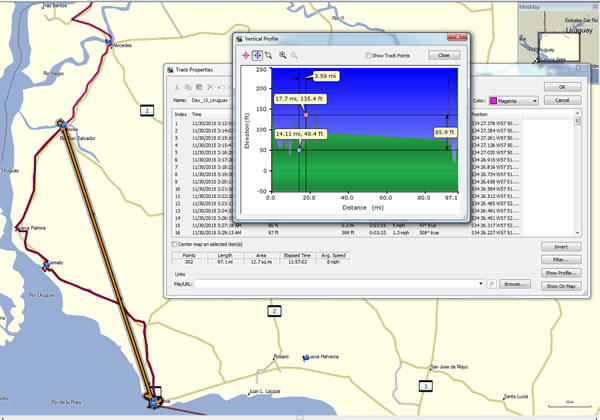Click the track list scroll down arrow
Viewport: 600px width, 420px height.
point(577,233)
